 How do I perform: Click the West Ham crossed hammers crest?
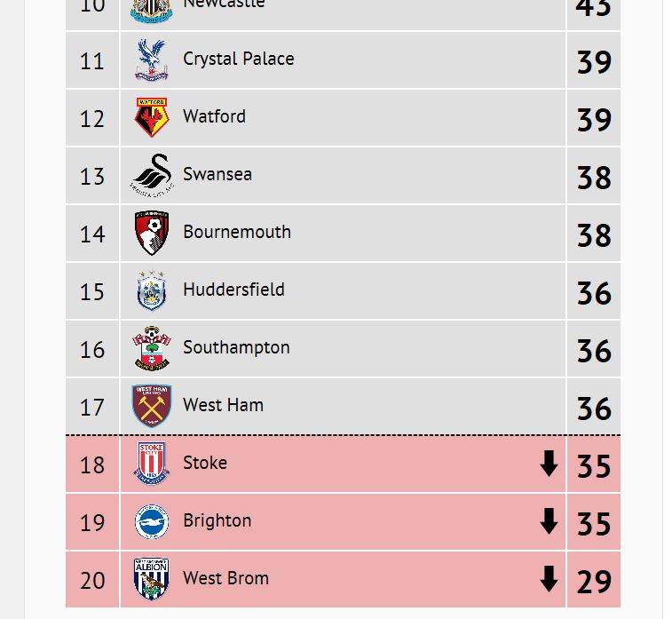click(151, 406)
